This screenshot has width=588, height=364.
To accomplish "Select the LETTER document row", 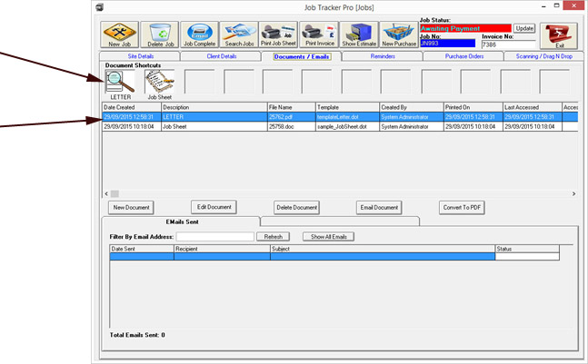I will [340, 117].
